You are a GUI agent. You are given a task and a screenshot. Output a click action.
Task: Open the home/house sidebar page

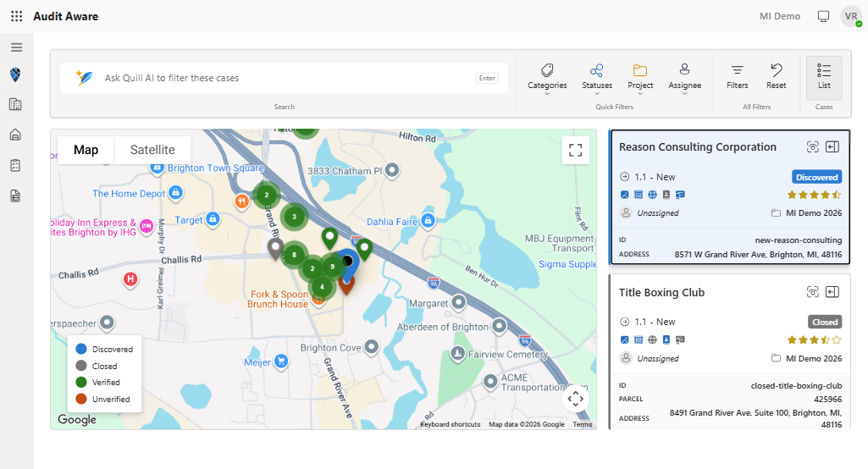15,134
